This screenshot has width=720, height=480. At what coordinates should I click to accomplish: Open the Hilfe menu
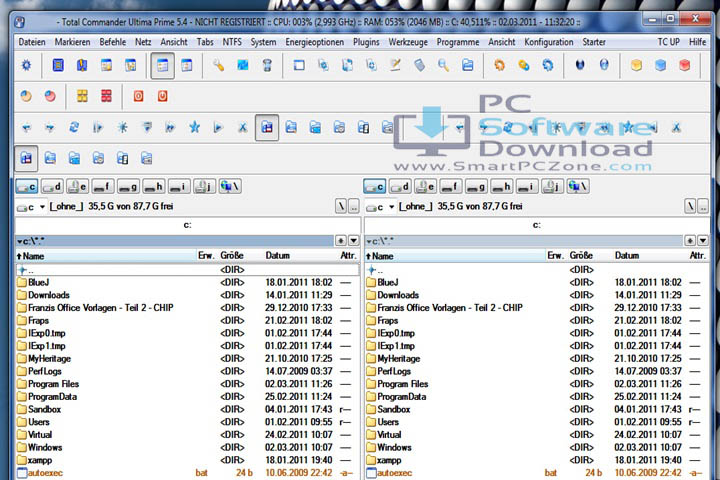697,42
